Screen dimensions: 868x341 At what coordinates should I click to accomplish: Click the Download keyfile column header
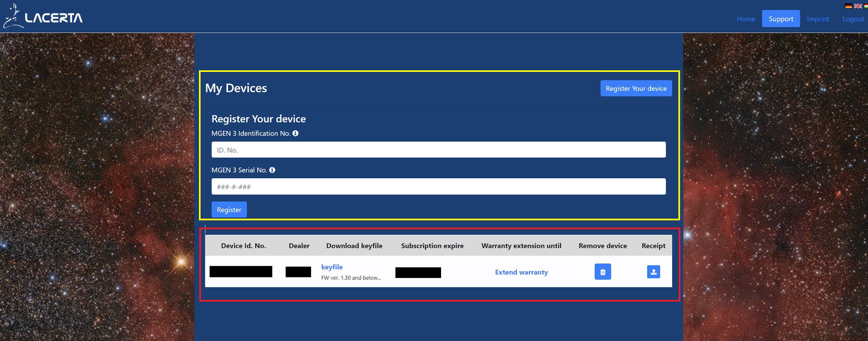tap(354, 245)
